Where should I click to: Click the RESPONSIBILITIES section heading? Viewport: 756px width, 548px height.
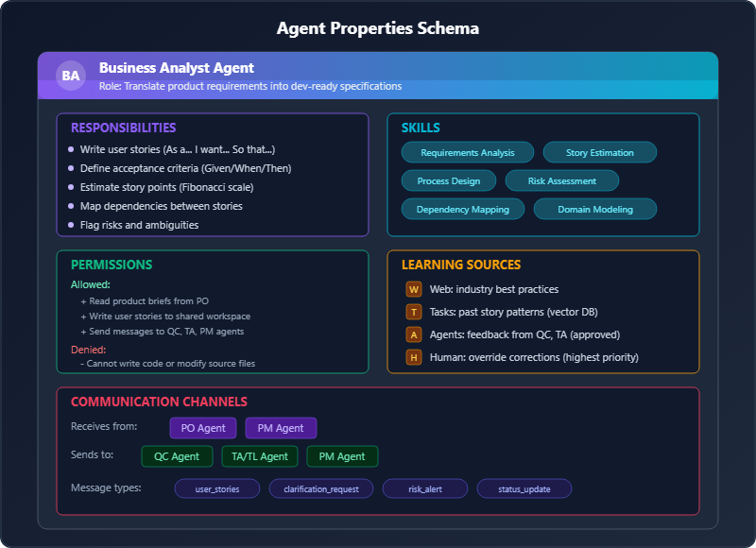pos(124,128)
